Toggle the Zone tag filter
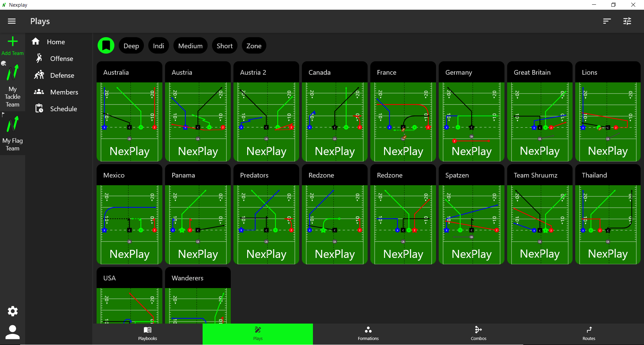644x345 pixels. 254,46
